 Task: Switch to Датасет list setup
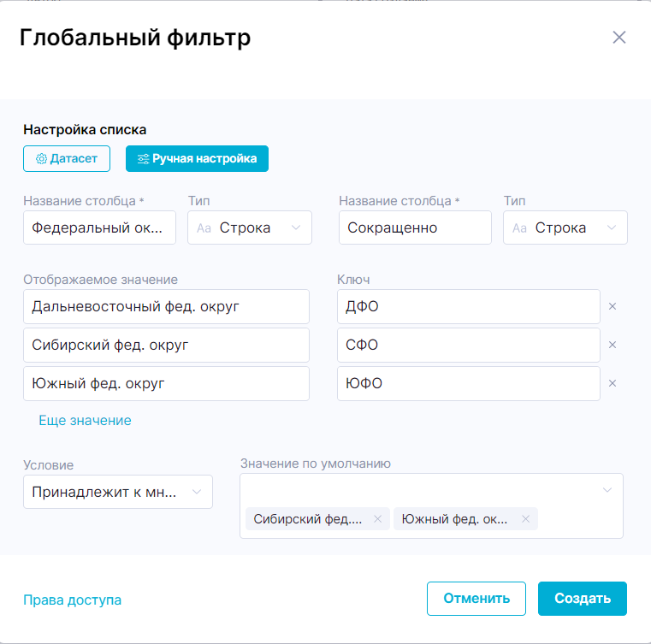tap(67, 158)
